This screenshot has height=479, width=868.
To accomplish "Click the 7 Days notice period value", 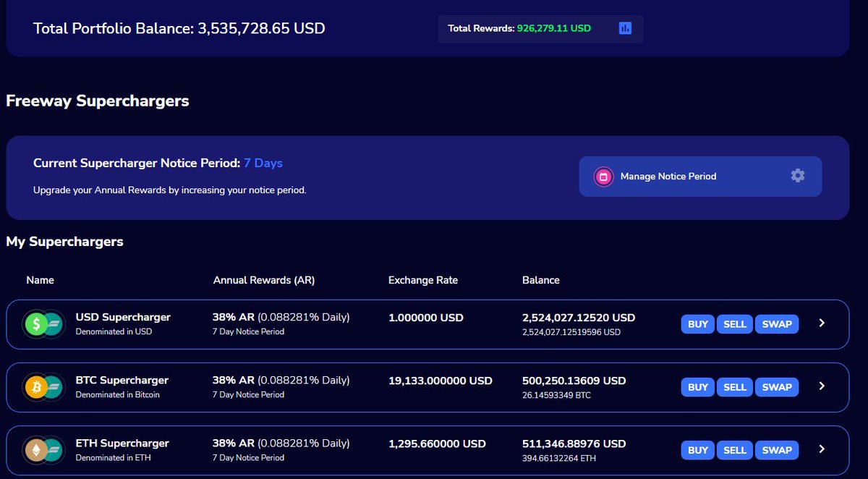I will pyautogui.click(x=263, y=164).
